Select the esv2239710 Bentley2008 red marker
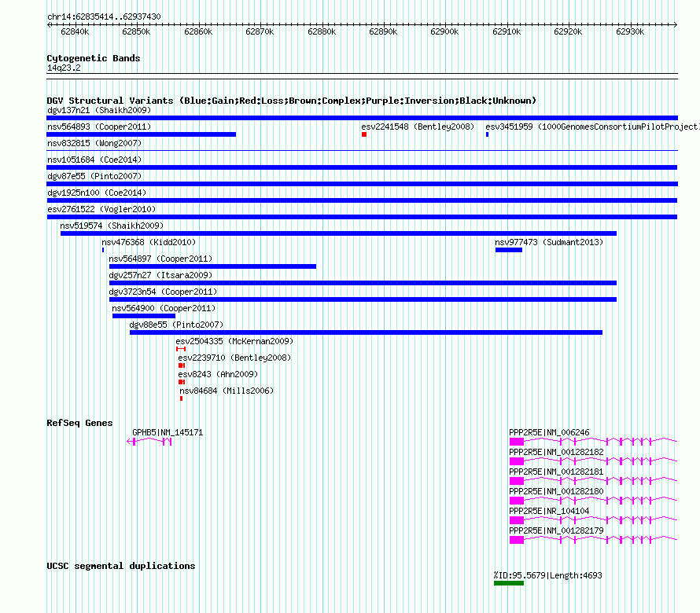The width and height of the screenshot is (700, 613). click(x=182, y=365)
